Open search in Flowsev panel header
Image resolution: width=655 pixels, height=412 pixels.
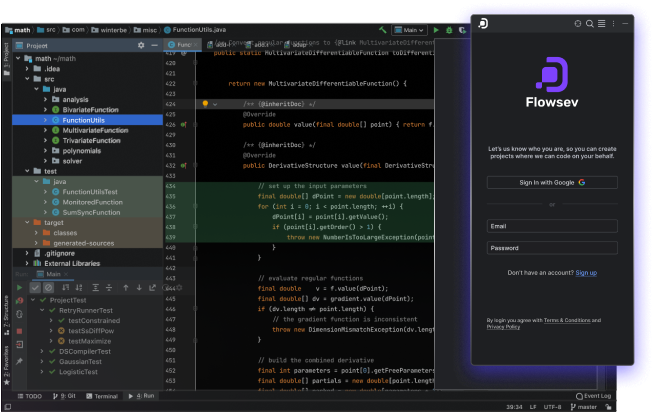click(x=589, y=23)
